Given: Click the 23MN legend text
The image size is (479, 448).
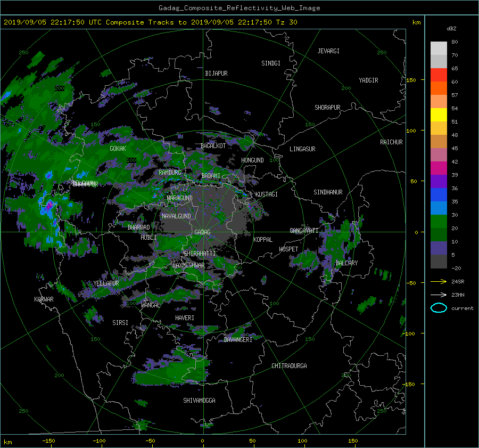Looking at the screenshot, I should click(x=458, y=295).
